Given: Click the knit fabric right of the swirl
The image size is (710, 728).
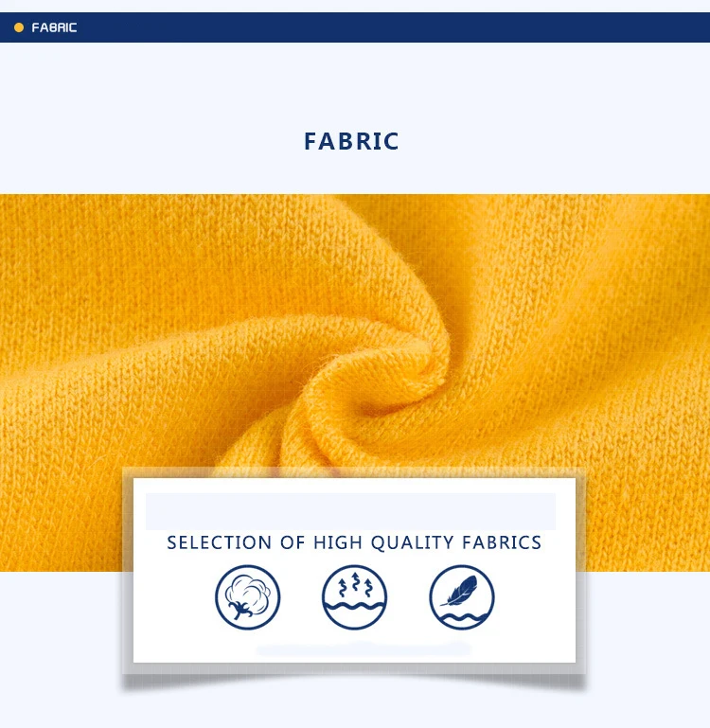Looking at the screenshot, I should [580, 348].
